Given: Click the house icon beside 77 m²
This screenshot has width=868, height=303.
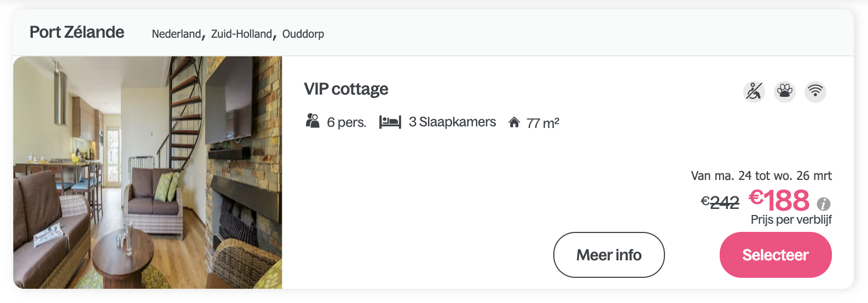Looking at the screenshot, I should [514, 122].
